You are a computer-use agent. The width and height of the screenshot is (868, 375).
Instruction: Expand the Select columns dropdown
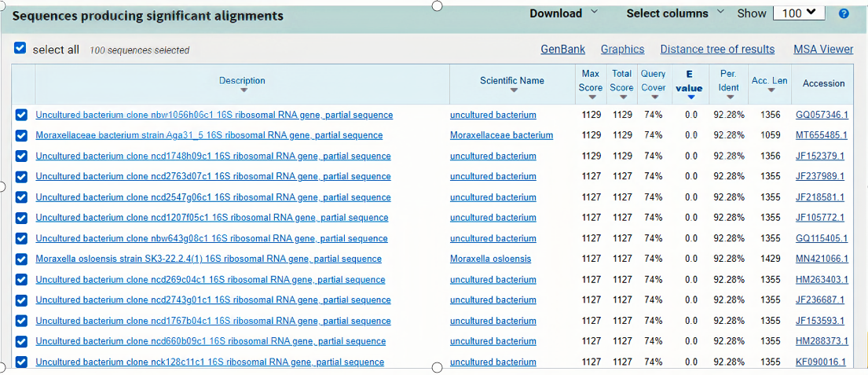pyautogui.click(x=678, y=13)
